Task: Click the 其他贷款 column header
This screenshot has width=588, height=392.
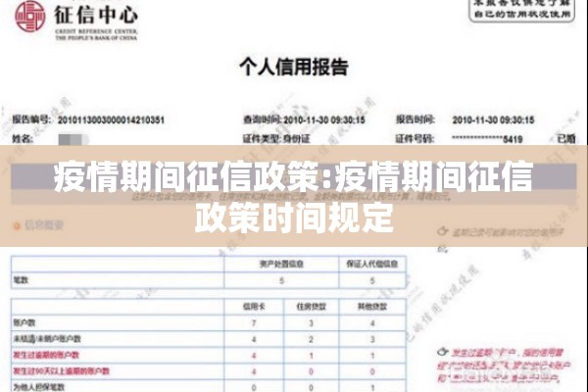Action: click(x=372, y=307)
